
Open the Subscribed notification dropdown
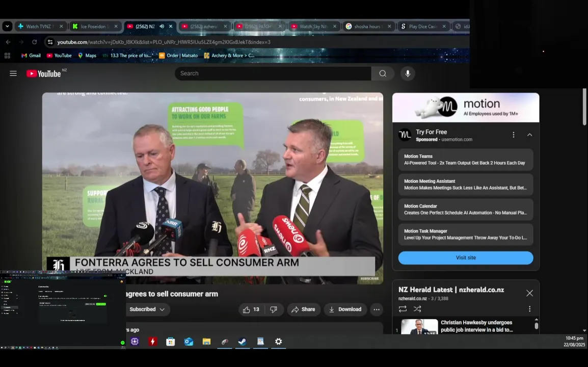click(x=147, y=309)
